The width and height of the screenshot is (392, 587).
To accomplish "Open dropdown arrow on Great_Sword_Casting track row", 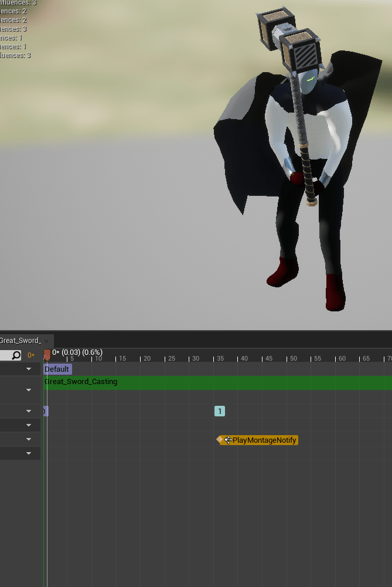I will (29, 390).
